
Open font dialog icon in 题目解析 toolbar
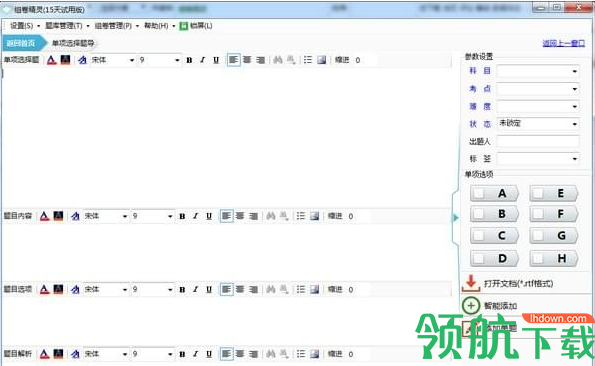tap(75, 354)
